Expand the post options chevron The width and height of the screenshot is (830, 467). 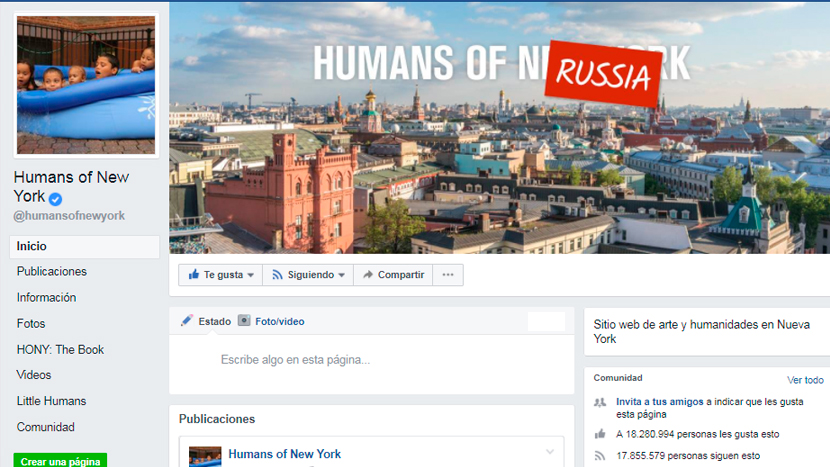coord(550,452)
